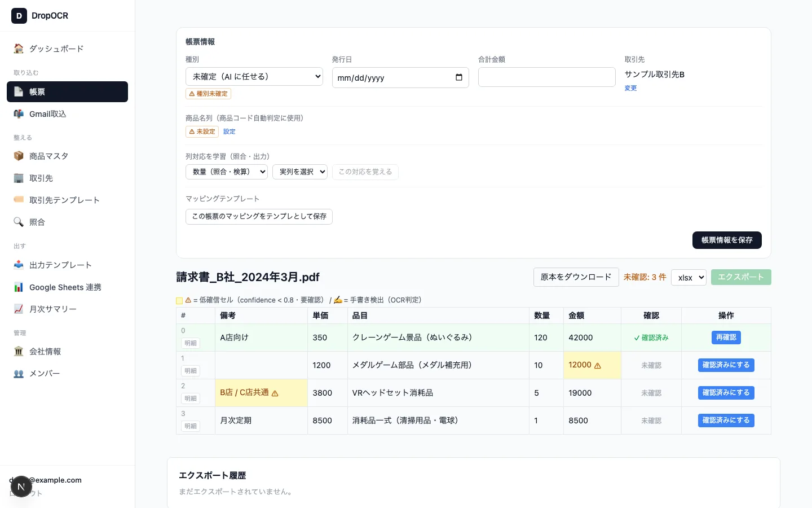The width and height of the screenshot is (812, 508).
Task: Click the 種別未確定 warning badge
Action: (208, 94)
